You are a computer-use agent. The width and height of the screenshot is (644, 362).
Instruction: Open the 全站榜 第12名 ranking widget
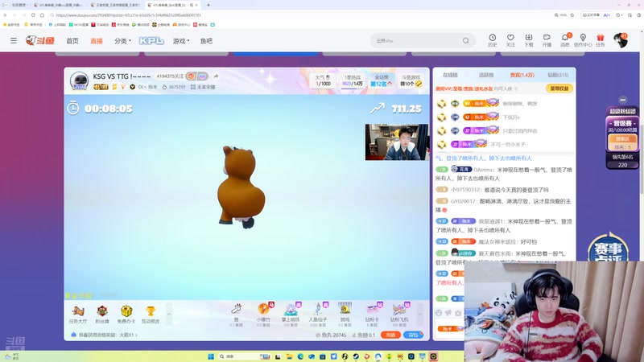[x=381, y=80]
